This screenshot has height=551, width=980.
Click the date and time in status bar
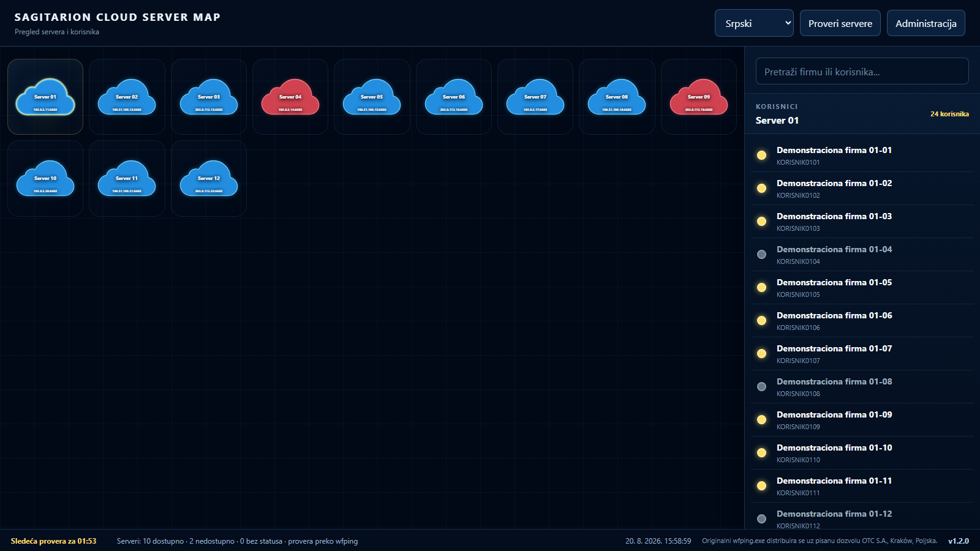point(658,541)
